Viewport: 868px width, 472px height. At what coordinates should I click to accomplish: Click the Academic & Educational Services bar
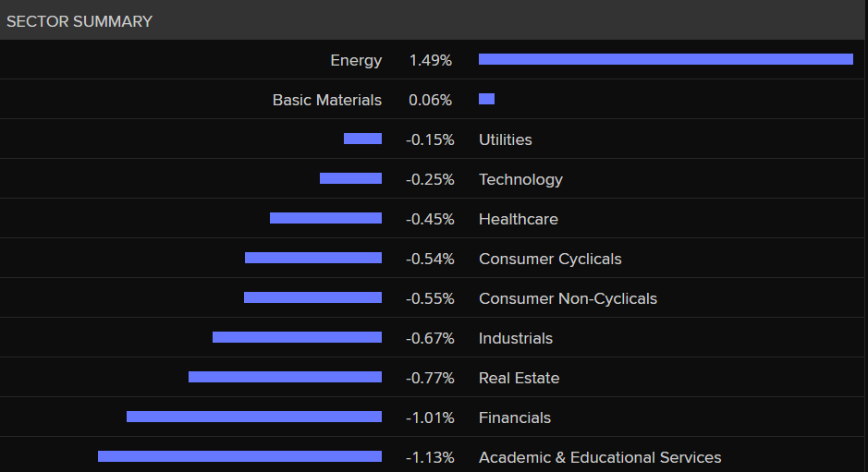(239, 456)
